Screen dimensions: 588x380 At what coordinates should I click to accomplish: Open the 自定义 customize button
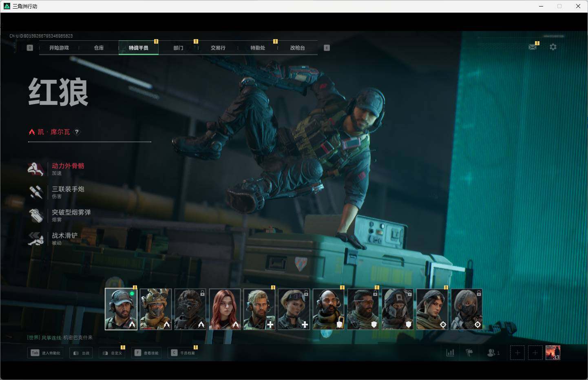pyautogui.click(x=112, y=353)
